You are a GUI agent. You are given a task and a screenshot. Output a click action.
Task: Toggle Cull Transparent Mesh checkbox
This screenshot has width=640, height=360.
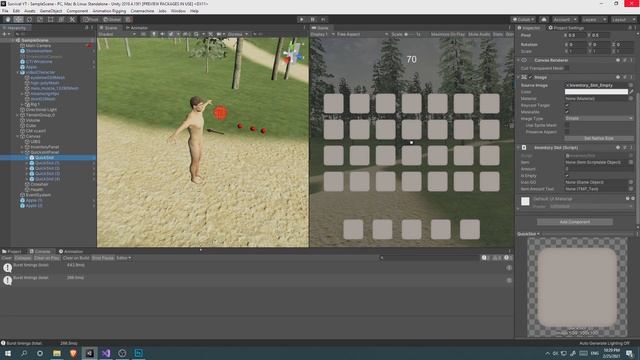point(567,68)
